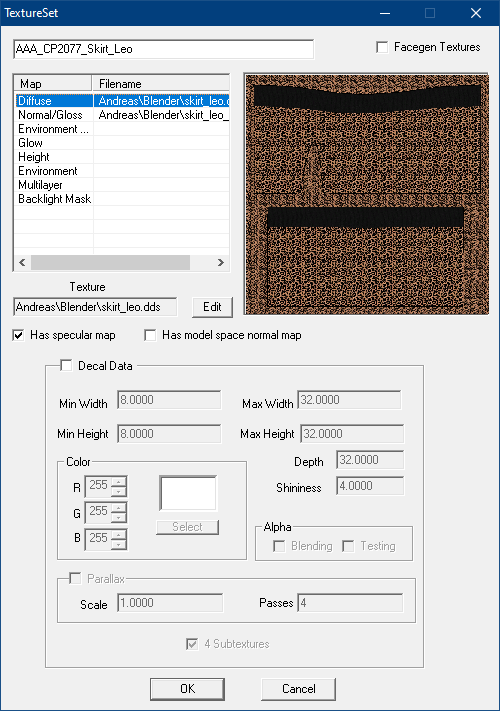Select the Diffuse map row

tap(122, 101)
